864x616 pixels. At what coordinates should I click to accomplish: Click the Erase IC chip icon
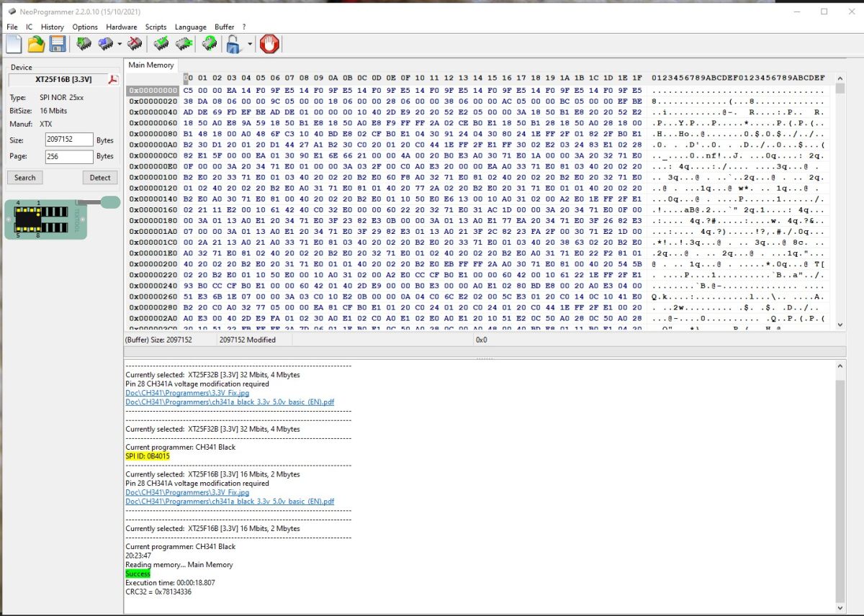[134, 44]
